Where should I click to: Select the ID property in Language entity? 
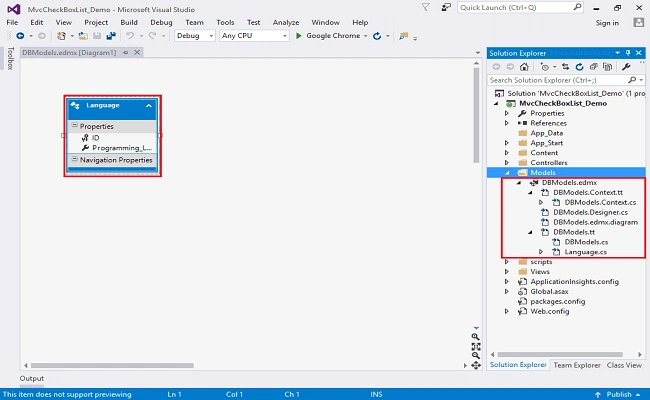point(95,138)
